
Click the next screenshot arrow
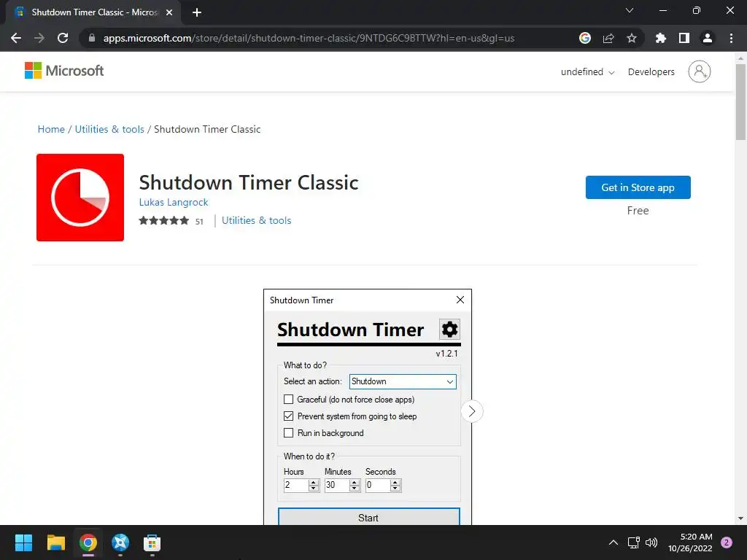pyautogui.click(x=472, y=411)
